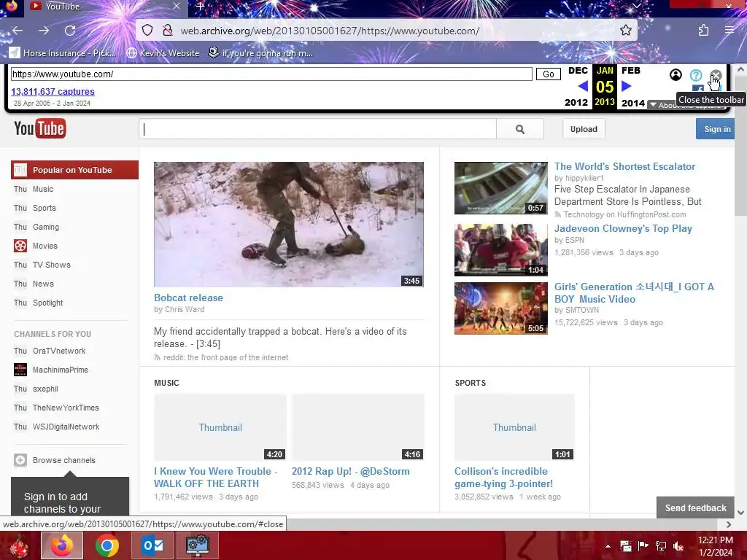
Task: Select Popular on YouTube sidebar item
Action: click(75, 170)
